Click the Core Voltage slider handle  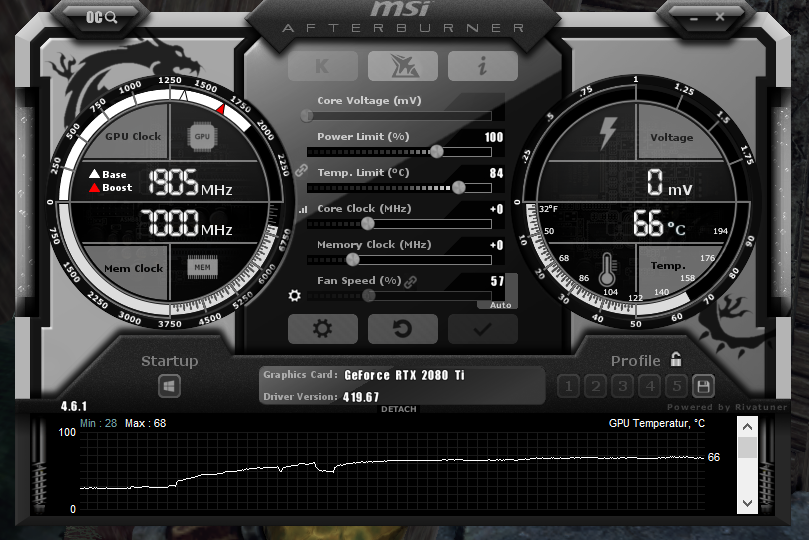tap(307, 116)
